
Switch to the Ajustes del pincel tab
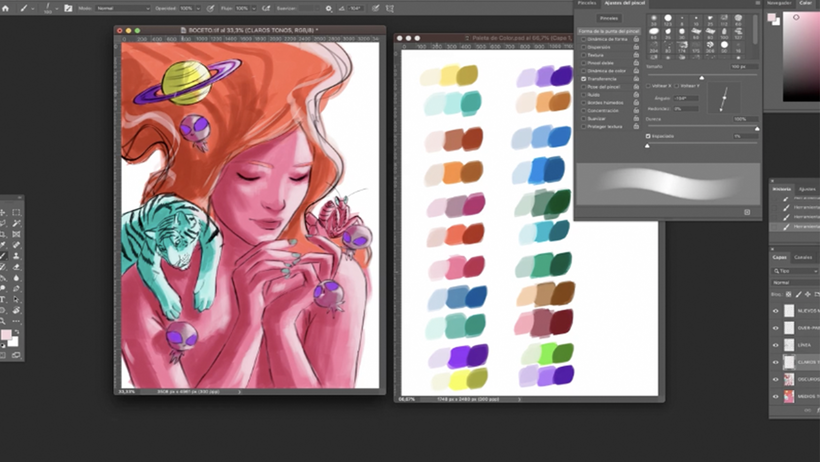624,3
